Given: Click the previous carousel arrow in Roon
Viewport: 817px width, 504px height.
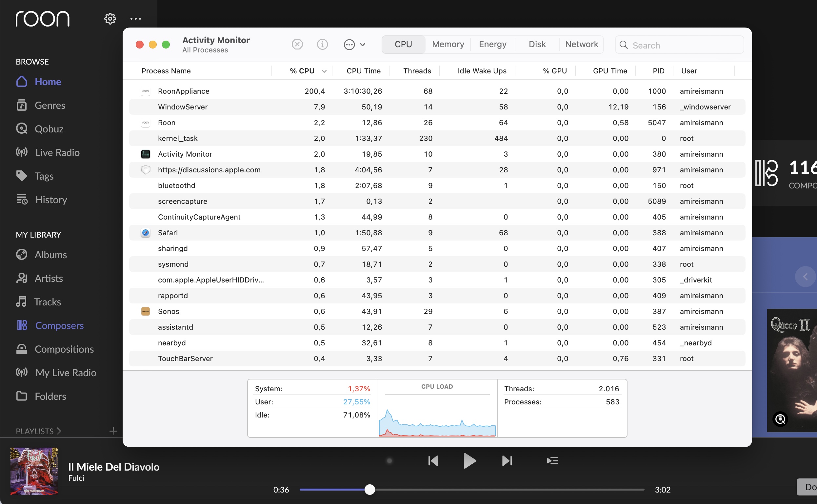Looking at the screenshot, I should pos(805,277).
